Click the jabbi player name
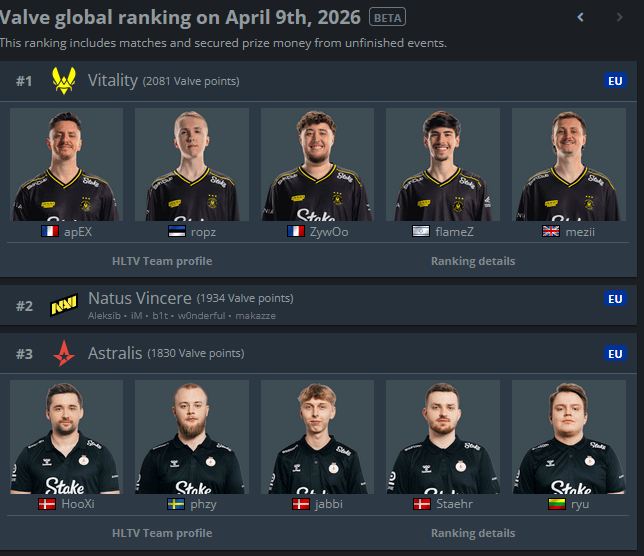The height and width of the screenshot is (556, 644). (x=329, y=504)
